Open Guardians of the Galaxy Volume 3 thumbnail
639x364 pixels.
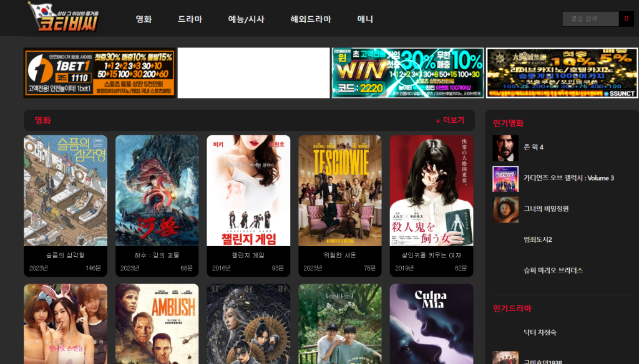tap(505, 179)
